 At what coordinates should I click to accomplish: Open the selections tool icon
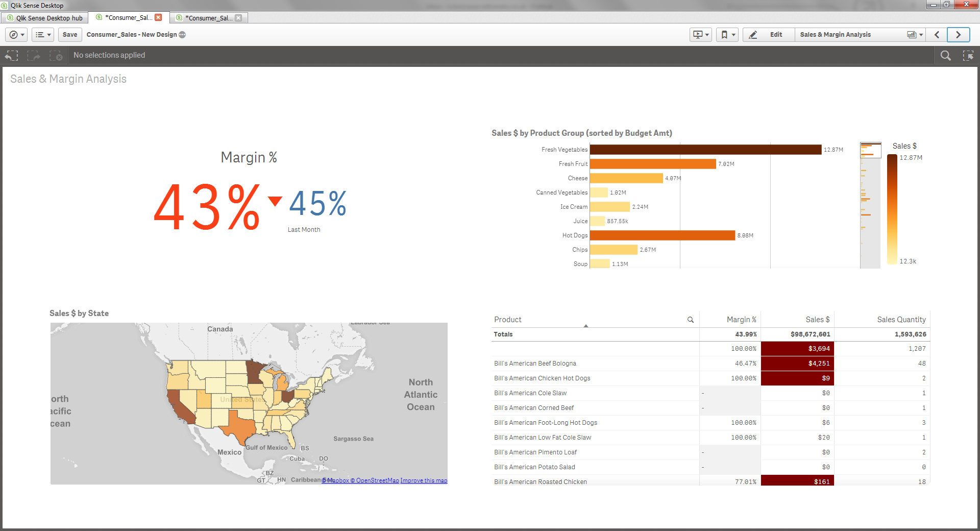[x=968, y=55]
